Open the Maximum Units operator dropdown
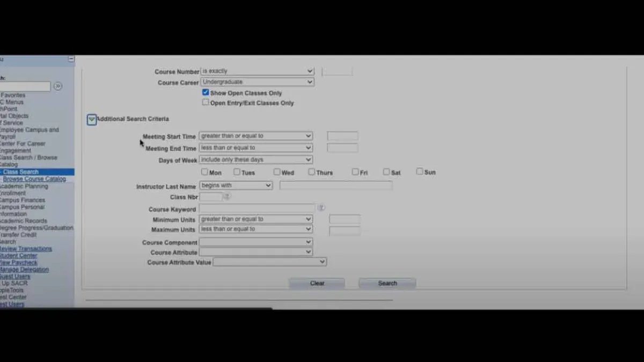This screenshot has height=362, width=644. click(255, 229)
